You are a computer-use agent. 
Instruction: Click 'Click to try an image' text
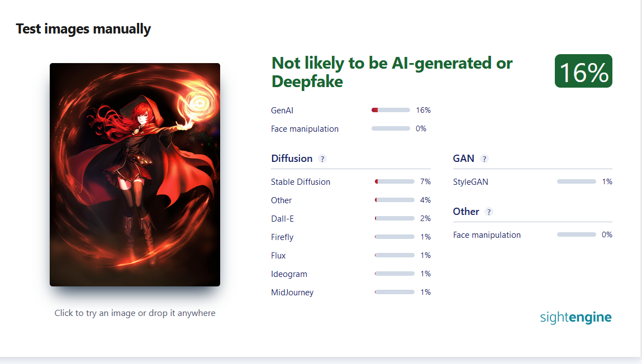pos(96,313)
